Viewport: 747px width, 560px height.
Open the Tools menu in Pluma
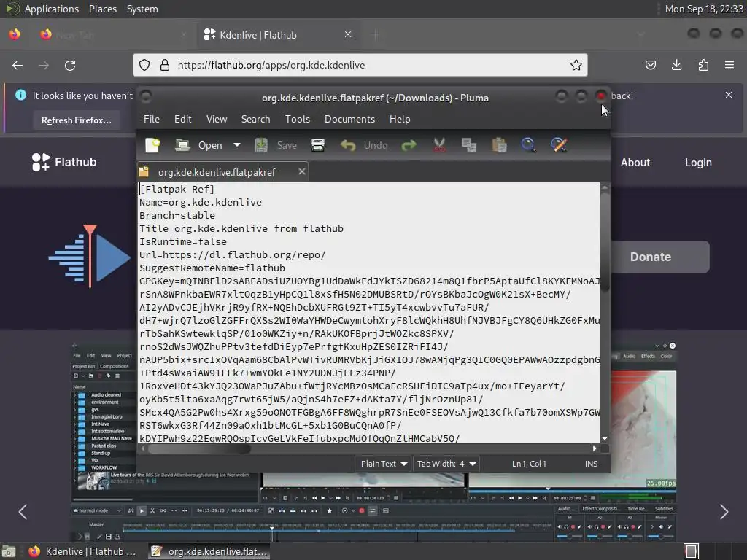pyautogui.click(x=298, y=119)
